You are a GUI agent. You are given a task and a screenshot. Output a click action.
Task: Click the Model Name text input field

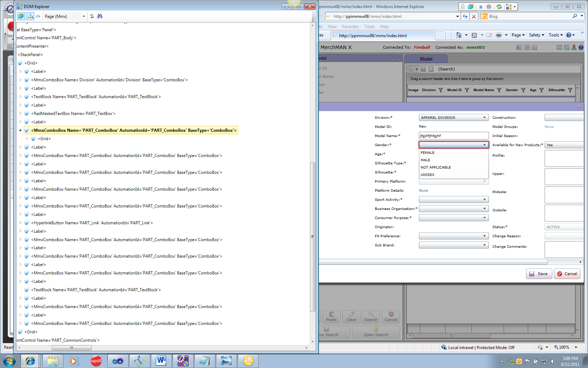454,136
